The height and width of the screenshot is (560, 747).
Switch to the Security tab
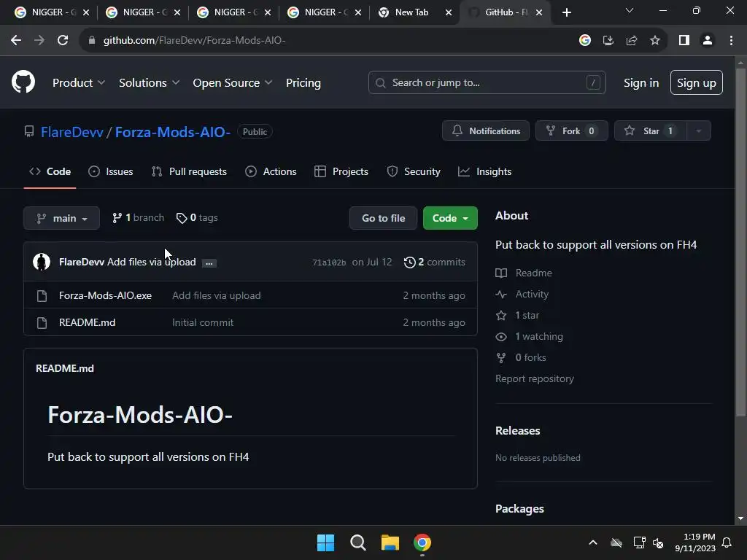414,171
